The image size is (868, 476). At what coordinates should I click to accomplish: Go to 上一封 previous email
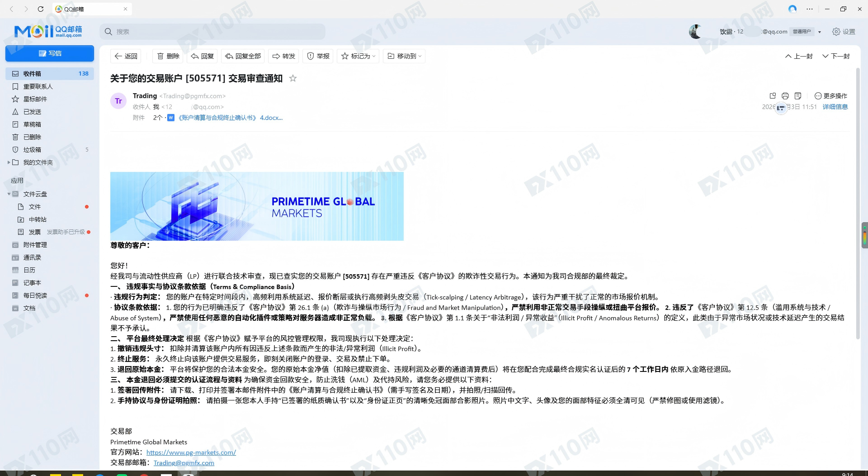pyautogui.click(x=799, y=56)
